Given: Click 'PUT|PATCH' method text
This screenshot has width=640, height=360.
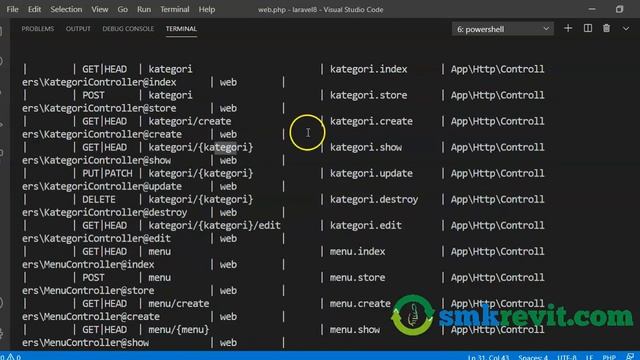Looking at the screenshot, I should 107,173.
